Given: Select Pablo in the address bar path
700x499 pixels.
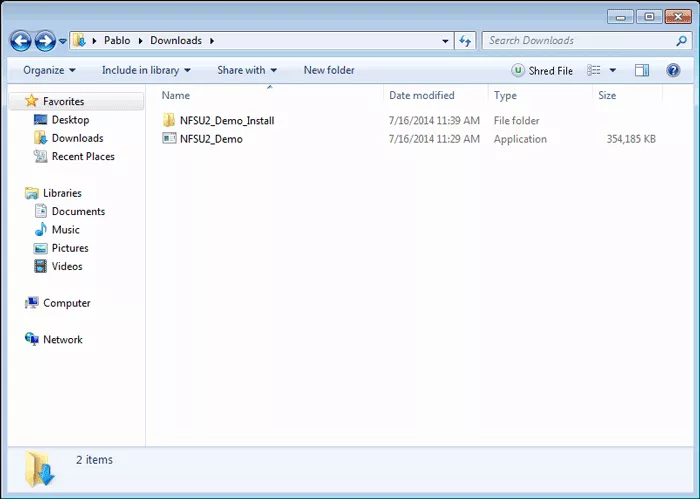Looking at the screenshot, I should coord(117,41).
